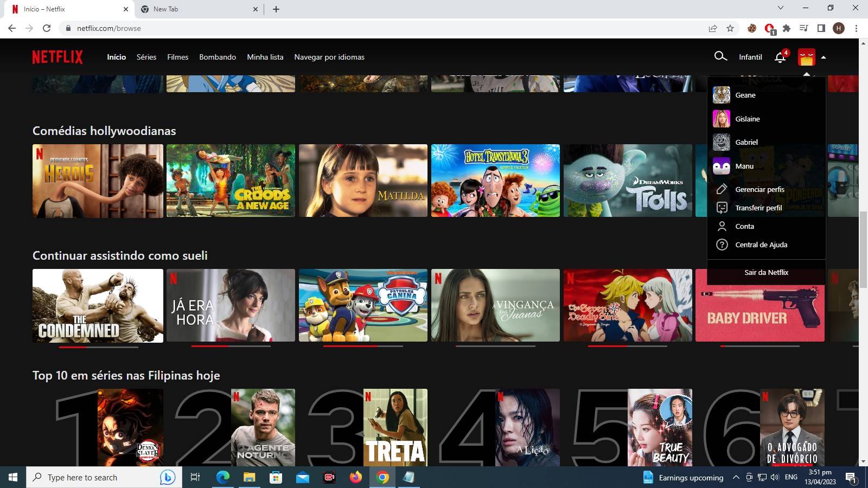Click the browser back arrow
This screenshot has height=488, width=868.
[x=12, y=28]
